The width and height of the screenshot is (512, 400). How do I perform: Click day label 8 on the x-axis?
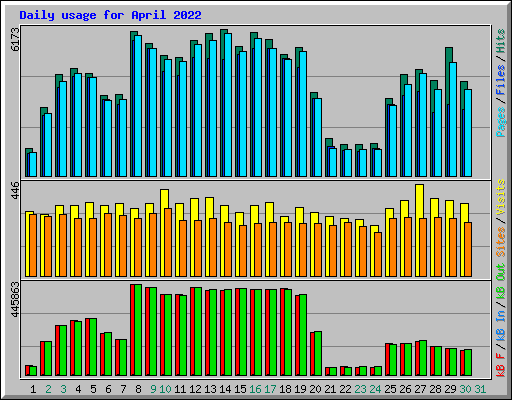click(x=138, y=389)
